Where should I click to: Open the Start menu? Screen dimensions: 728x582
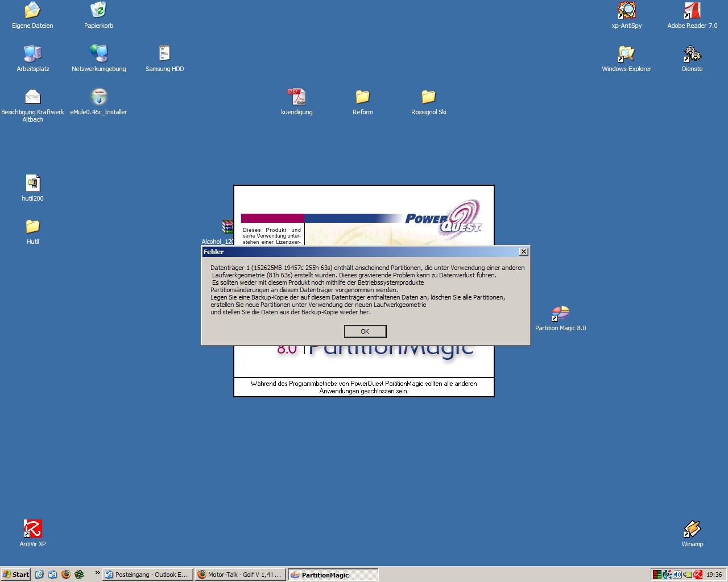click(x=15, y=575)
